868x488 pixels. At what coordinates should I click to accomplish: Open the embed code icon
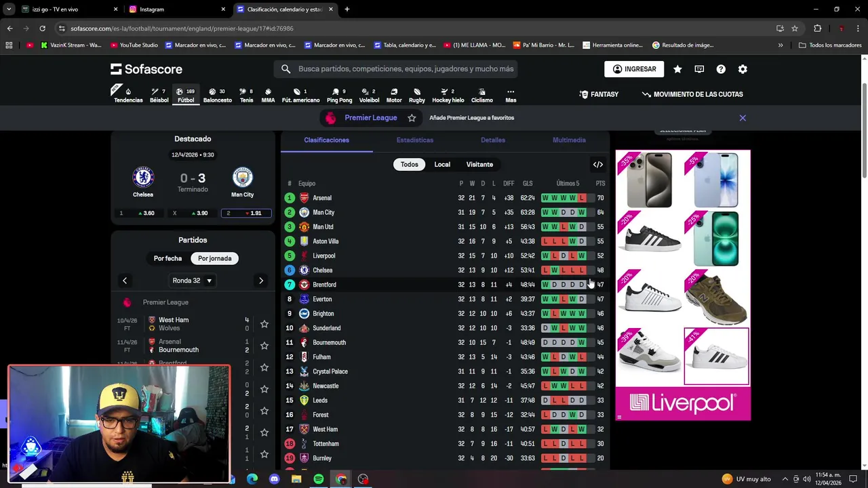click(x=598, y=164)
